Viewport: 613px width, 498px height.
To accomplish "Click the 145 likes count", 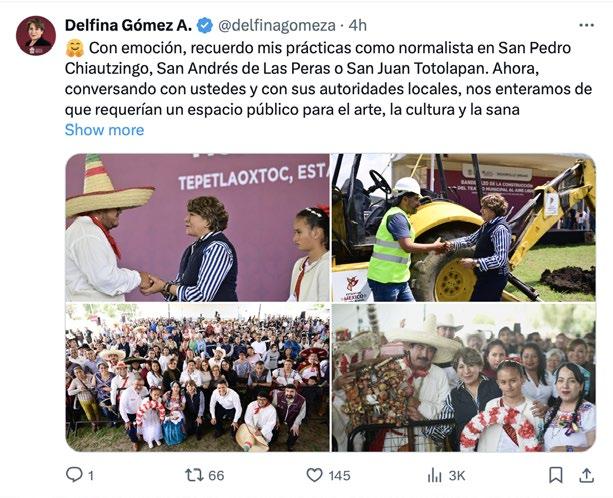I will (x=339, y=475).
